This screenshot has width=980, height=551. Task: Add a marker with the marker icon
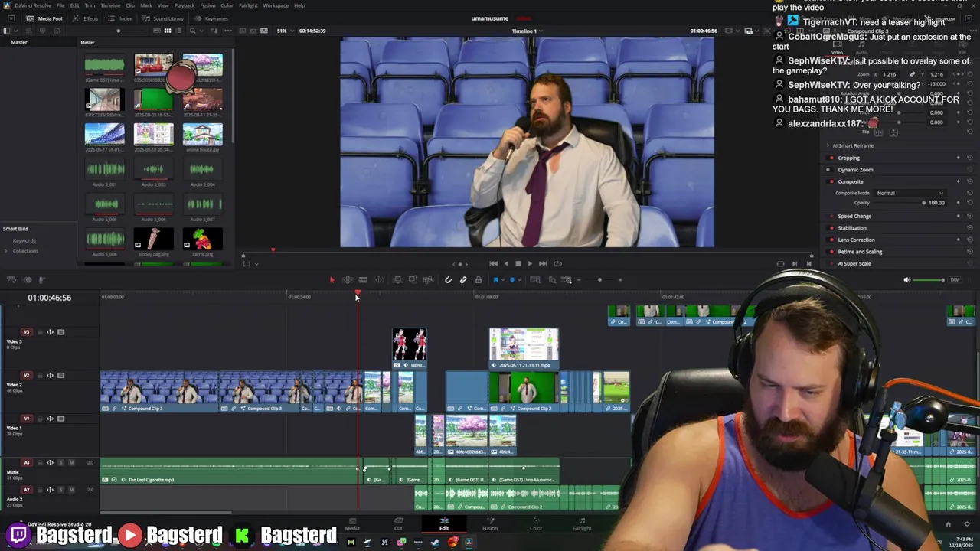click(x=512, y=280)
